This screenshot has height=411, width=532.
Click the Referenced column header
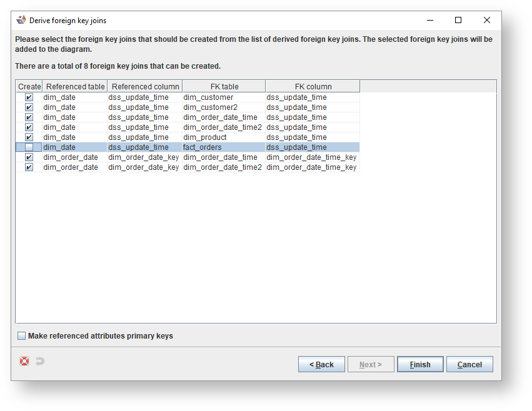145,87
